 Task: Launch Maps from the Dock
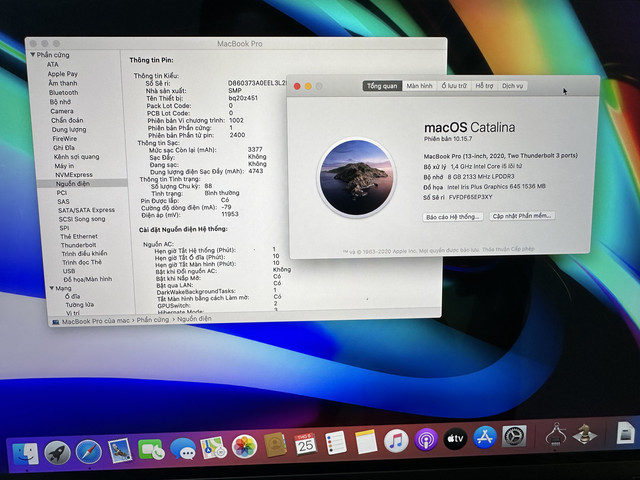(x=213, y=447)
